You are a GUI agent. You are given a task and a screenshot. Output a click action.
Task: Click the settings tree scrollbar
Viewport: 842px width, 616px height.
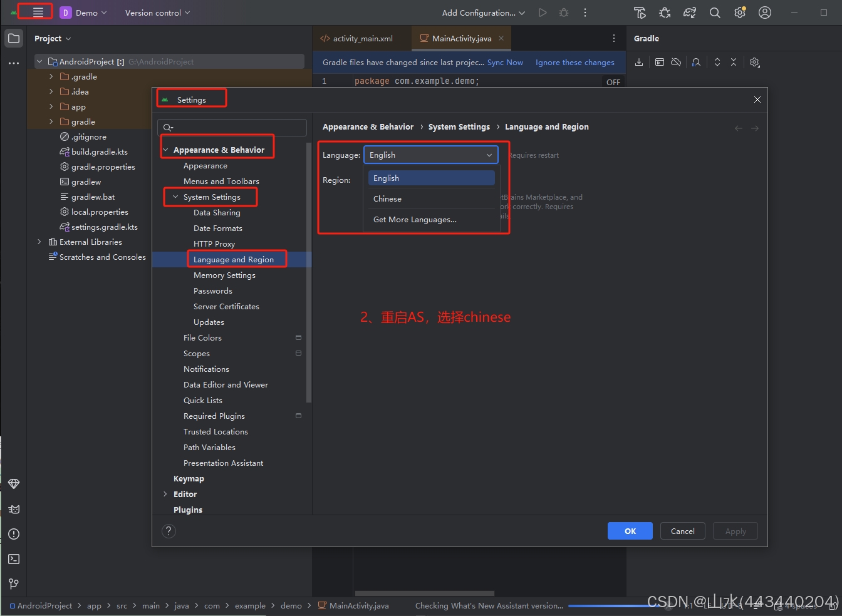(x=308, y=272)
